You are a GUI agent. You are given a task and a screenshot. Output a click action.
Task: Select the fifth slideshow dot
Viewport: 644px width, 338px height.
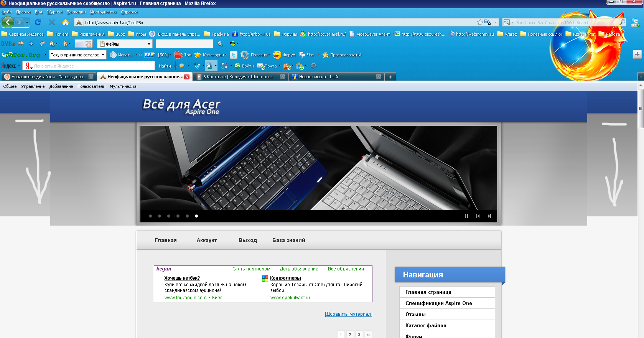tap(187, 216)
